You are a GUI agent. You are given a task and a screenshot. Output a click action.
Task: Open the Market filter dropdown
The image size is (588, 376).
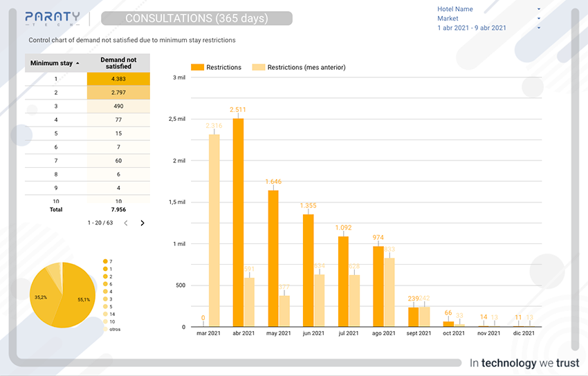click(488, 19)
